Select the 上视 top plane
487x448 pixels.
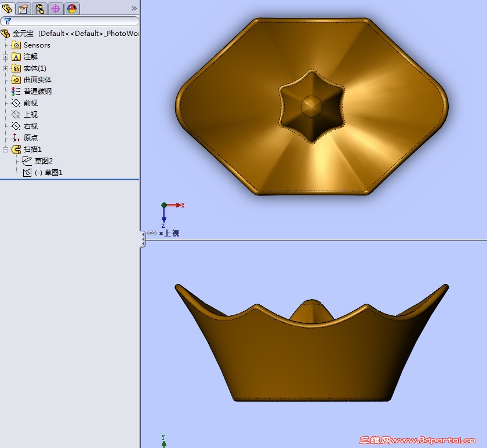[30, 115]
